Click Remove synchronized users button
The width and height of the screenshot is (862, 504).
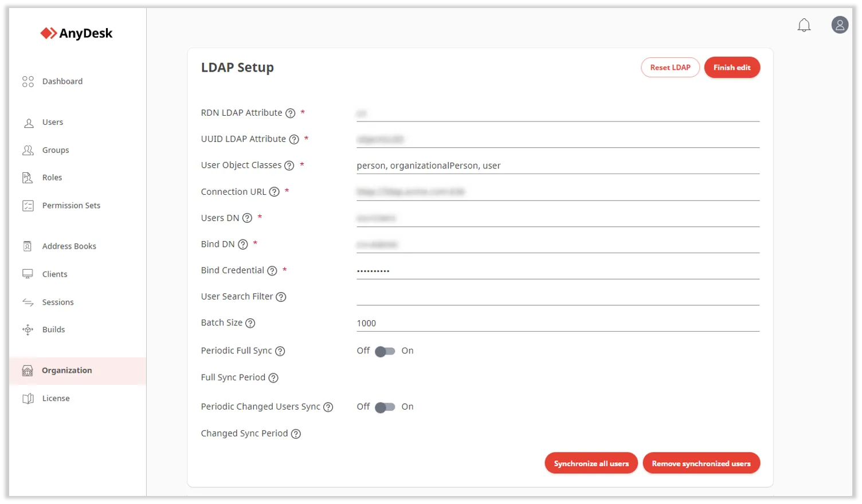click(x=701, y=463)
